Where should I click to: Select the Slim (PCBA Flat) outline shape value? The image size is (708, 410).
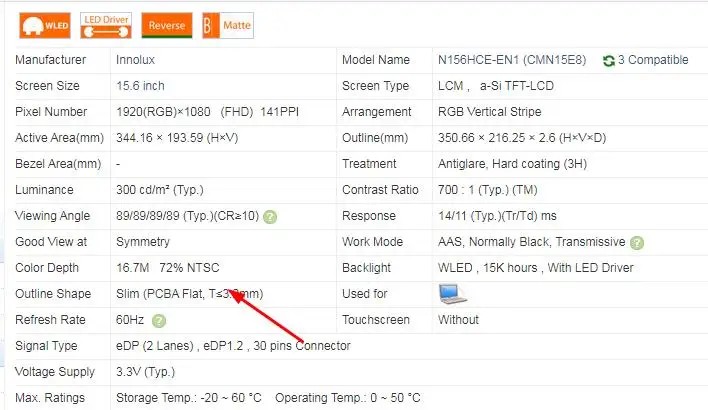point(190,294)
